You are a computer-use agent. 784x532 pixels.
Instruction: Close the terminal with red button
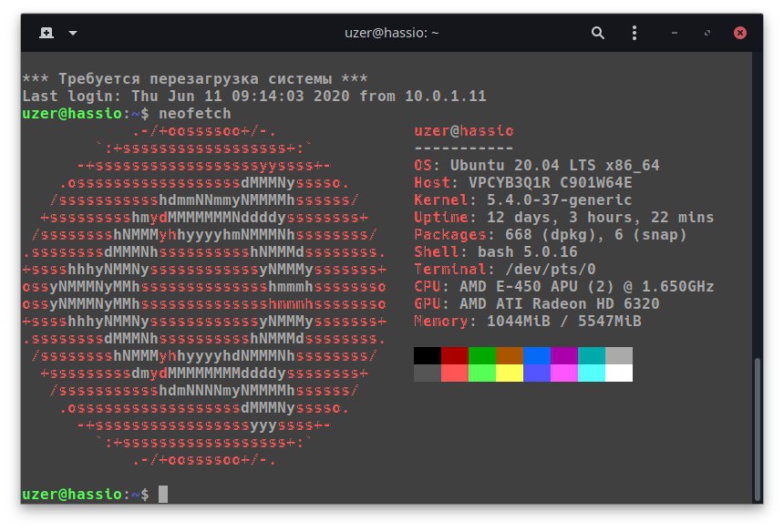pyautogui.click(x=740, y=33)
